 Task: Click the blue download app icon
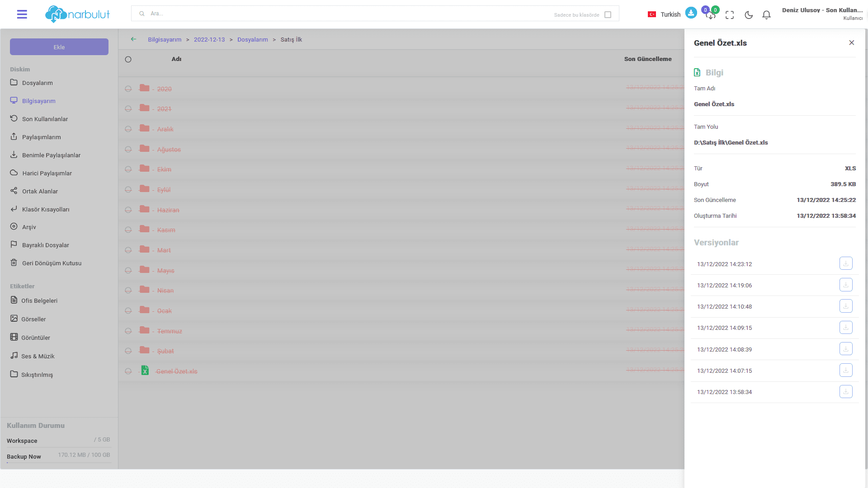(x=691, y=13)
